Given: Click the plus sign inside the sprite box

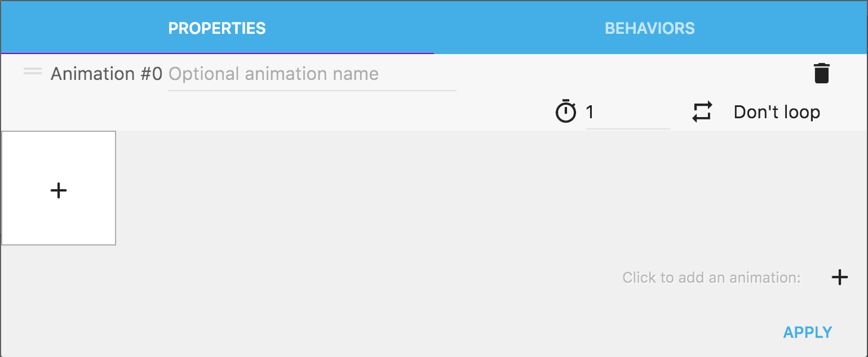Looking at the screenshot, I should pos(59,190).
